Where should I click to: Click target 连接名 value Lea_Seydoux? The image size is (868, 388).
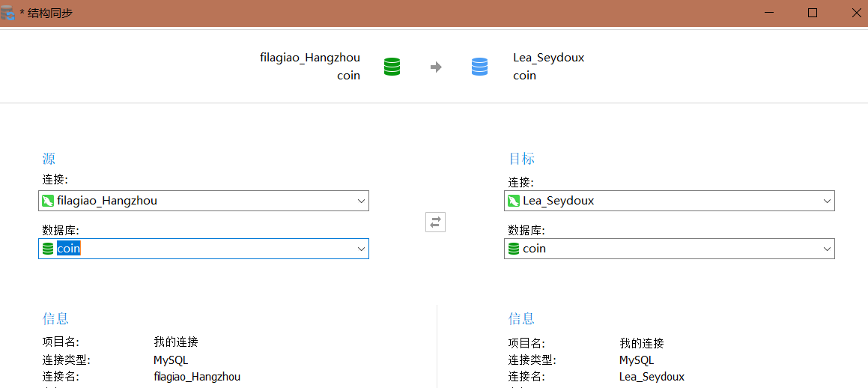pyautogui.click(x=652, y=377)
